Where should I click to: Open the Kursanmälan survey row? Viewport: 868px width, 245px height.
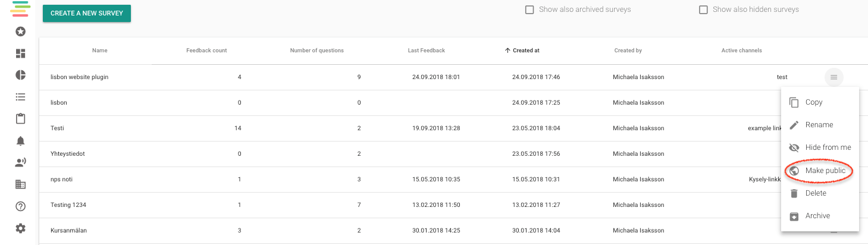[69, 230]
